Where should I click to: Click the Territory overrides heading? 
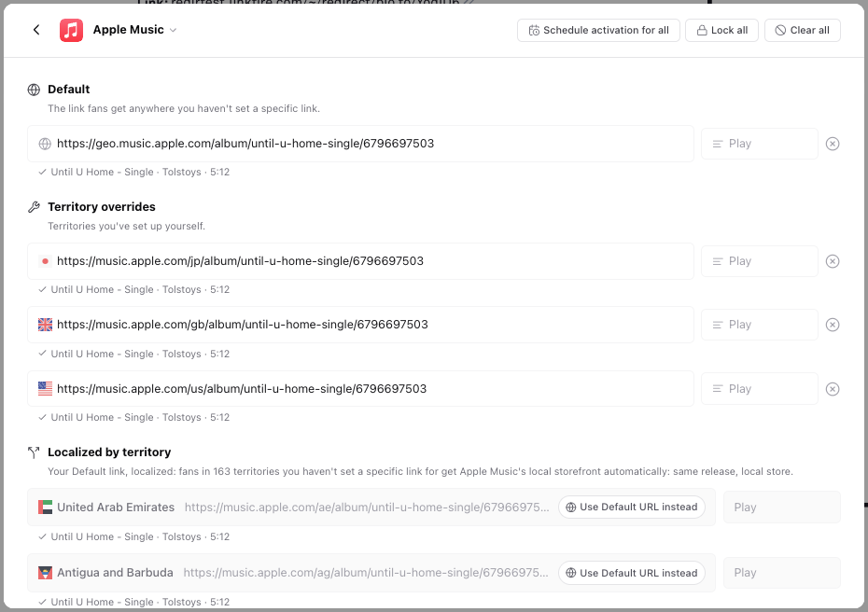102,207
